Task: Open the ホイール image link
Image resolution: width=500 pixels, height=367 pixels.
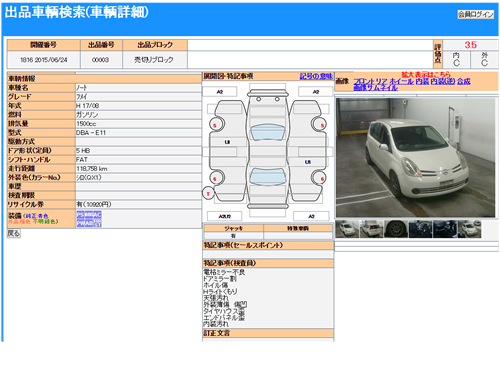Action: tap(402, 81)
